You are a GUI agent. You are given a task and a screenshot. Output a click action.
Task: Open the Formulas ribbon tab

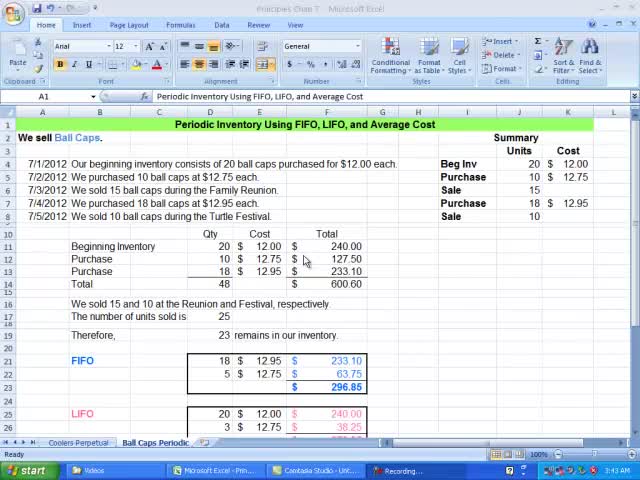[180, 25]
